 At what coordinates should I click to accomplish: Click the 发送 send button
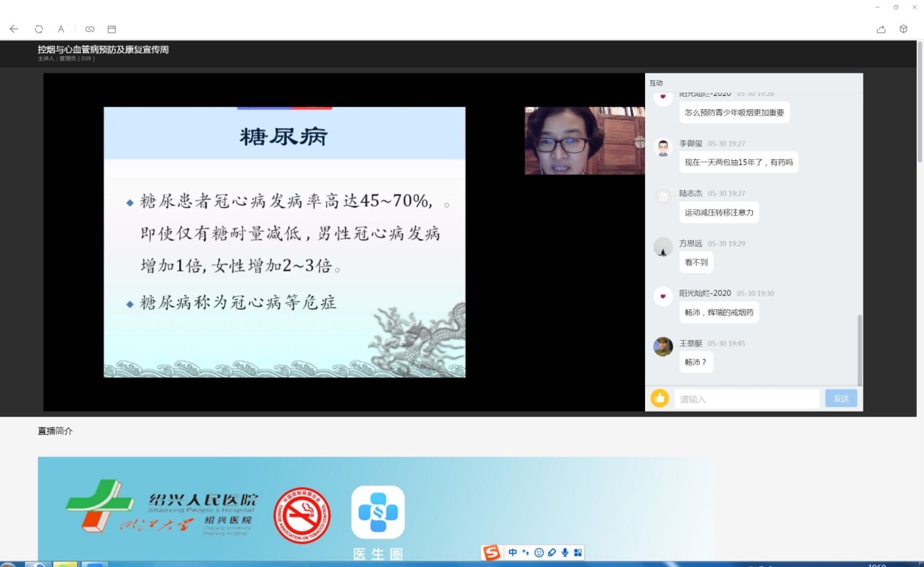point(841,398)
